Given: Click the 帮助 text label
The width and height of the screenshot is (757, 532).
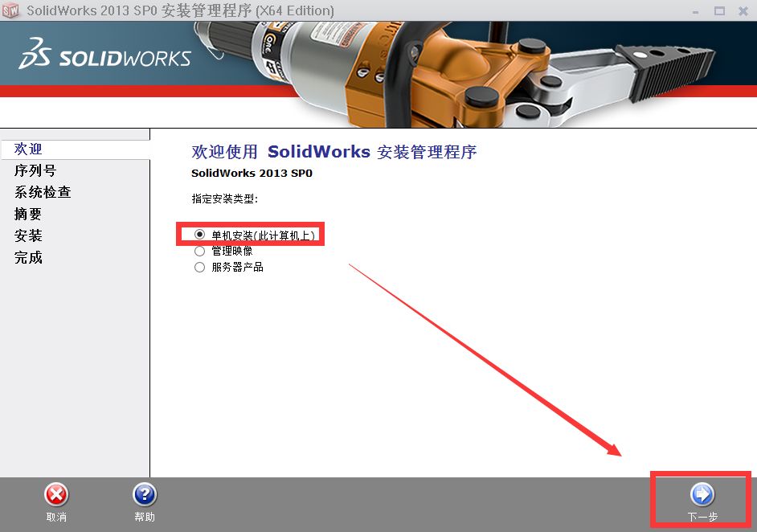Looking at the screenshot, I should coord(145,517).
